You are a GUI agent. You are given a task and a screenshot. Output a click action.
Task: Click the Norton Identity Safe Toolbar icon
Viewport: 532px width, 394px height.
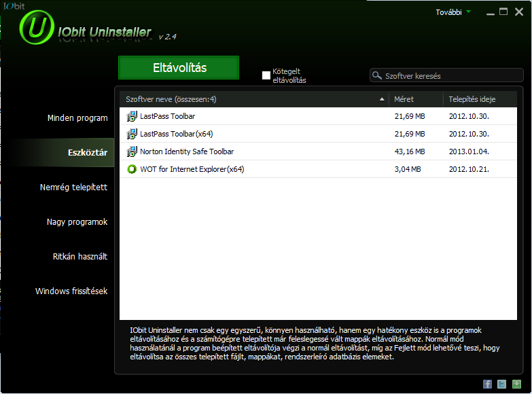(132, 151)
